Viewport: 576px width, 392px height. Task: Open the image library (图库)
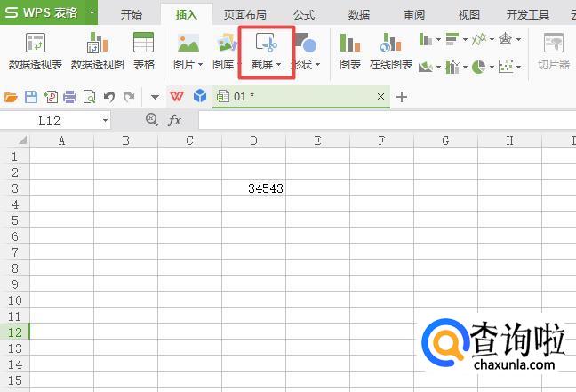pyautogui.click(x=226, y=52)
